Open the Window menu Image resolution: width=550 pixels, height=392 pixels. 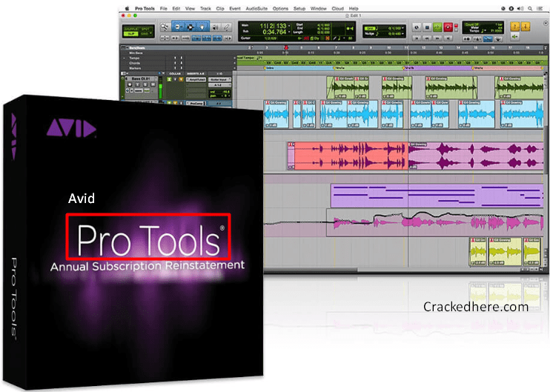tap(319, 8)
